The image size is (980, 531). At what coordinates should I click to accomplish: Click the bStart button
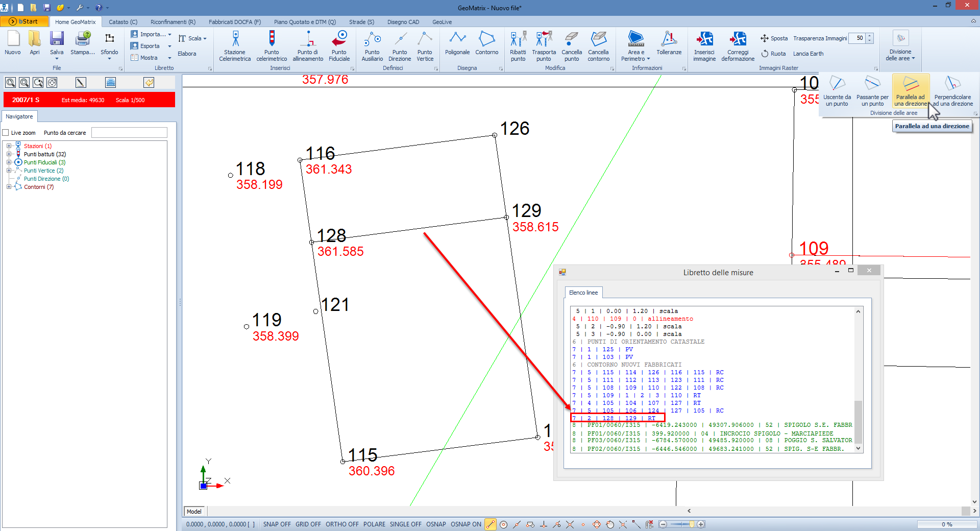(x=24, y=21)
